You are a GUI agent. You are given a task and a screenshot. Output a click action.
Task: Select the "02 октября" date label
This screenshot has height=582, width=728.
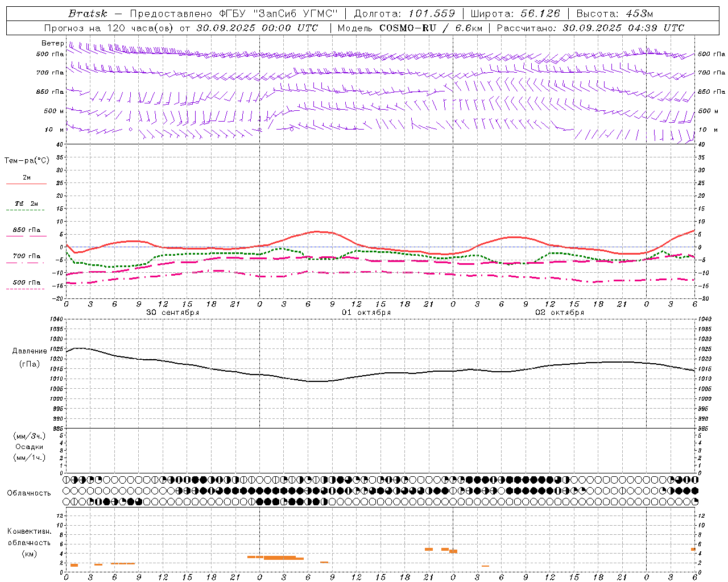560,312
